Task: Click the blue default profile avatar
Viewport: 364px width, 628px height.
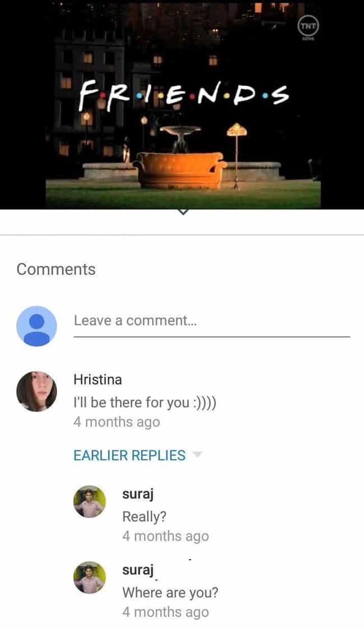Action: pos(36,326)
